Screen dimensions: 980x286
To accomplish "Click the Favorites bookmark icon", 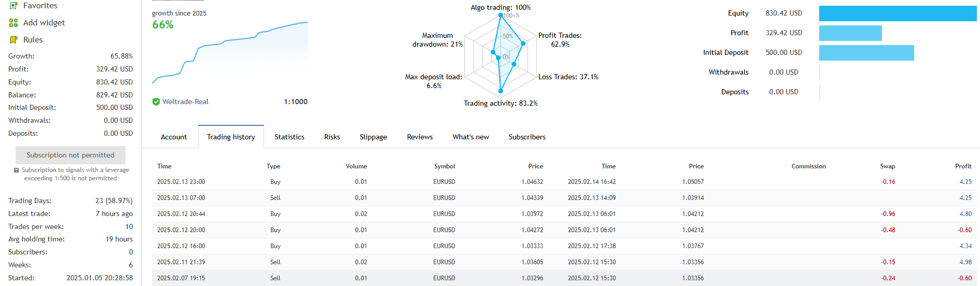I will (x=13, y=6).
